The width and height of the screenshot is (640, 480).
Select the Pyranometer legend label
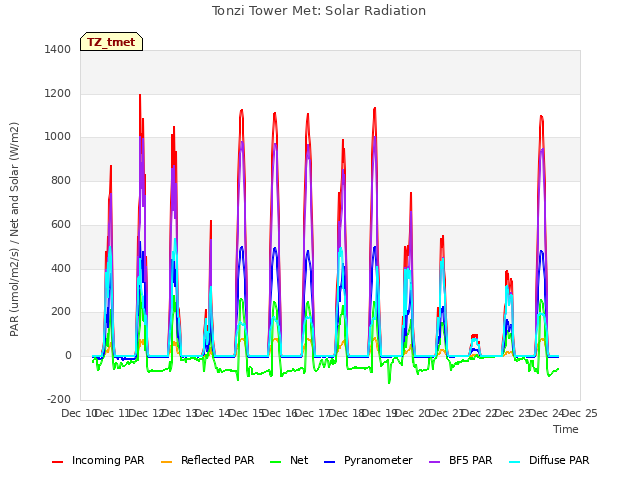click(378, 460)
